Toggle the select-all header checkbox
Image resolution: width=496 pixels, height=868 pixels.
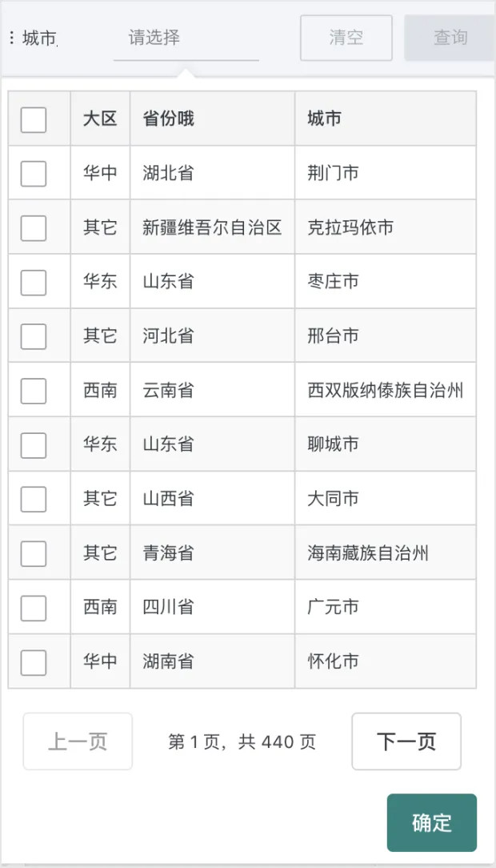pos(34,119)
